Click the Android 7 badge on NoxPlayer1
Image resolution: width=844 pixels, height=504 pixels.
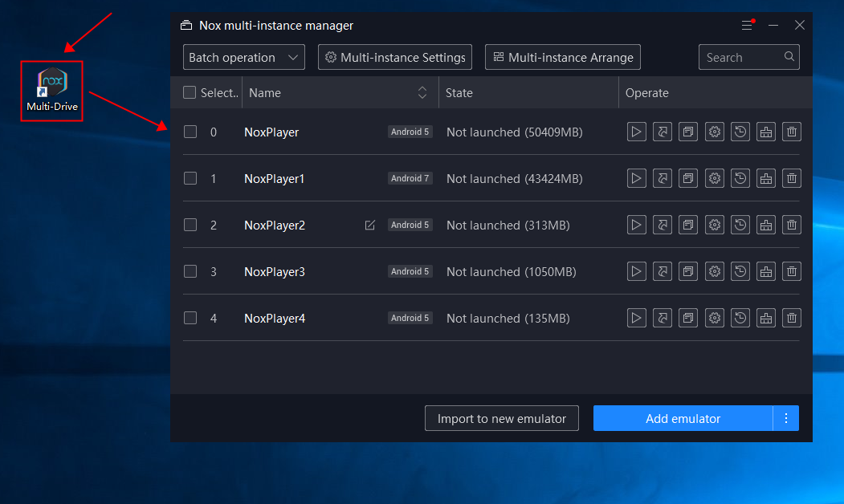coord(410,178)
